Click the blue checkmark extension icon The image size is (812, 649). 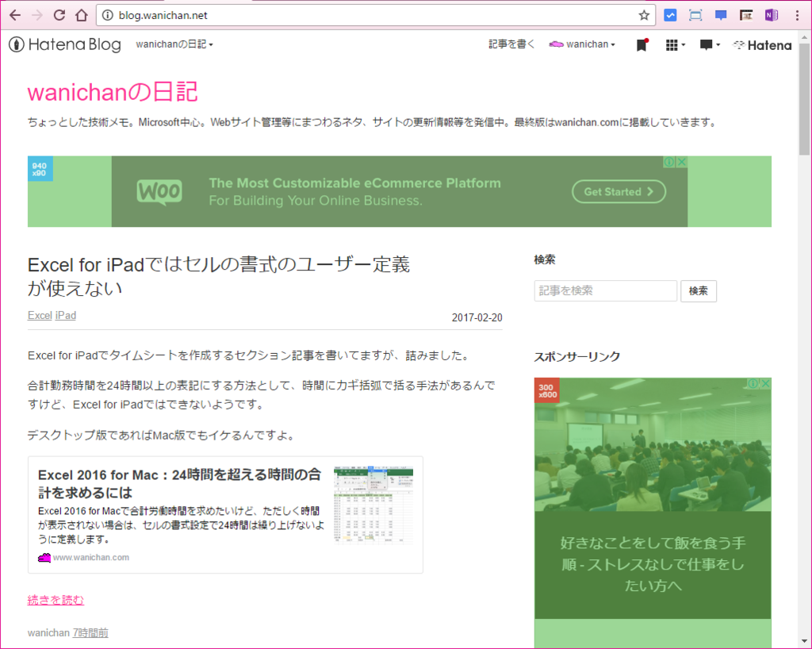[670, 15]
